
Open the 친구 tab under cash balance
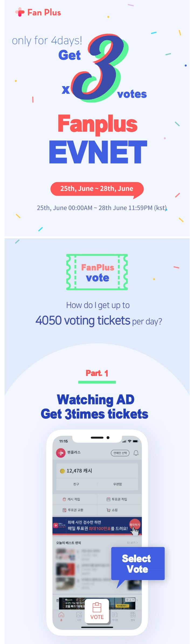(76, 484)
